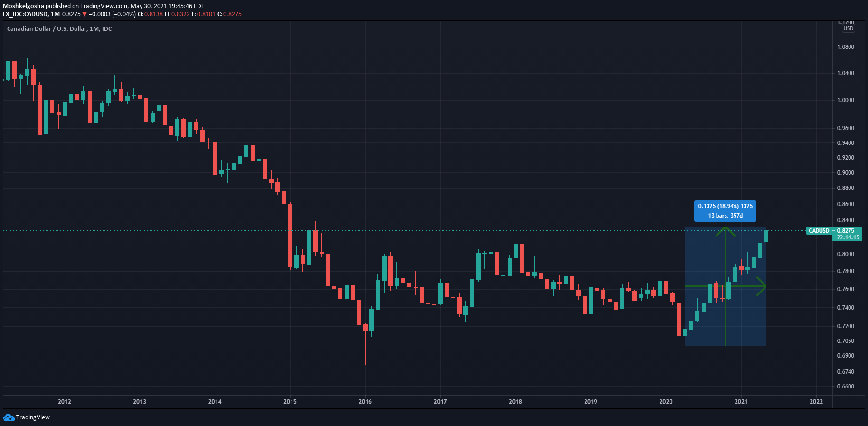
Task: Click the 0.7400 price axis label
Action: tap(845, 308)
